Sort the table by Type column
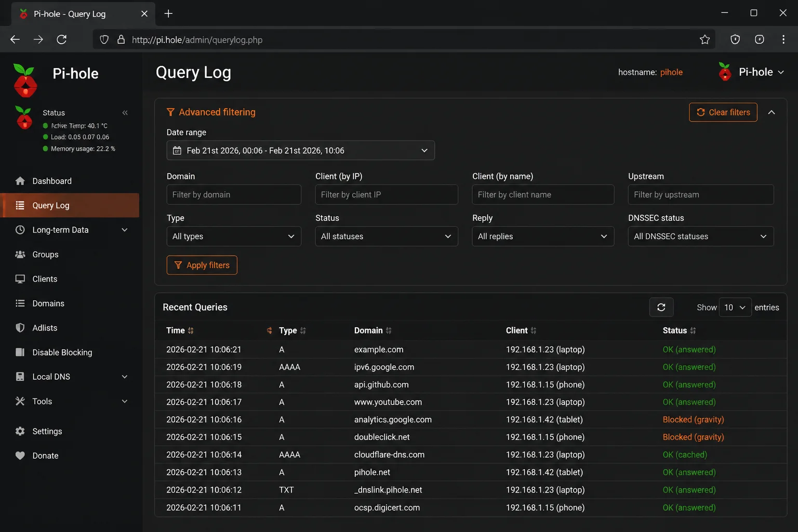Viewport: 798px width, 532px height. pos(292,330)
